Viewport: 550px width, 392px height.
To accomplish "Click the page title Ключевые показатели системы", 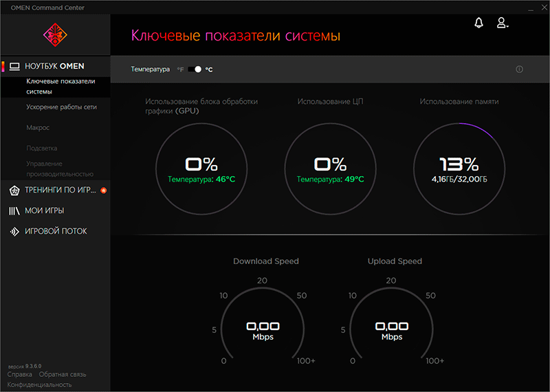I will 236,36.
